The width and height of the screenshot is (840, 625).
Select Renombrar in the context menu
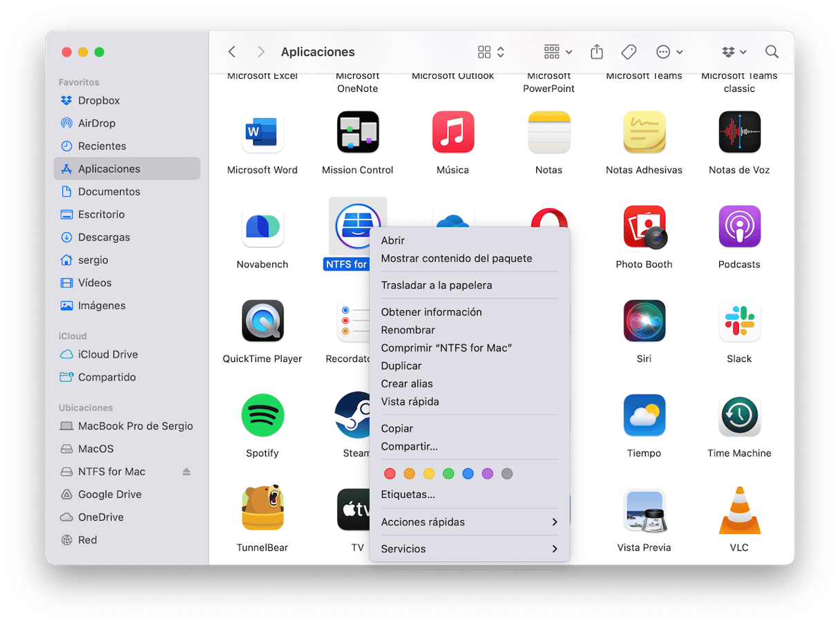click(470, 330)
